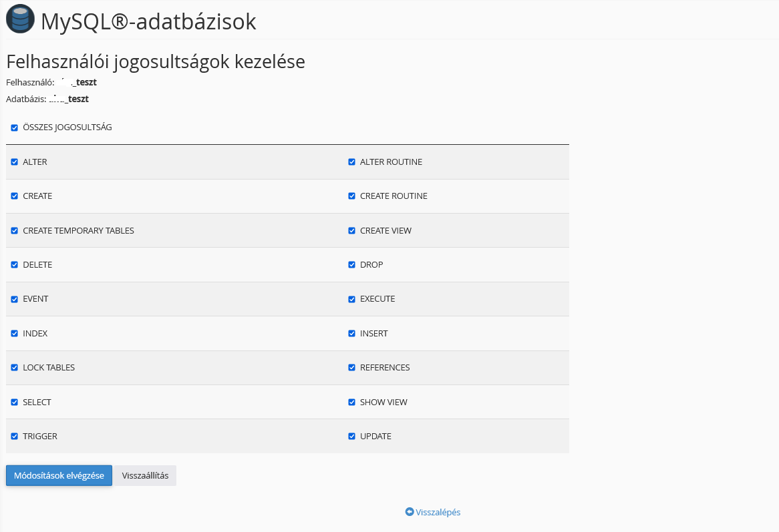779x532 pixels.
Task: Click the DROP label text
Action: coord(371,264)
